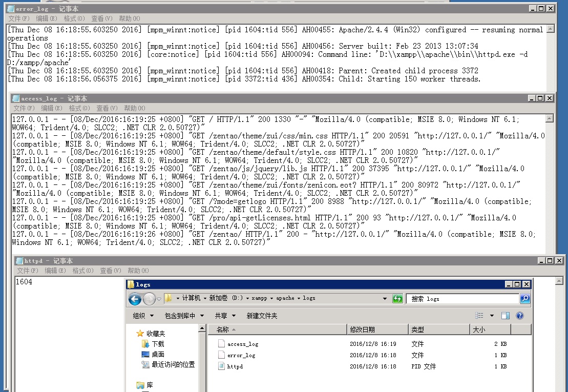
Task: Open 编辑(E) menu in access_log Notepad
Action: point(51,108)
